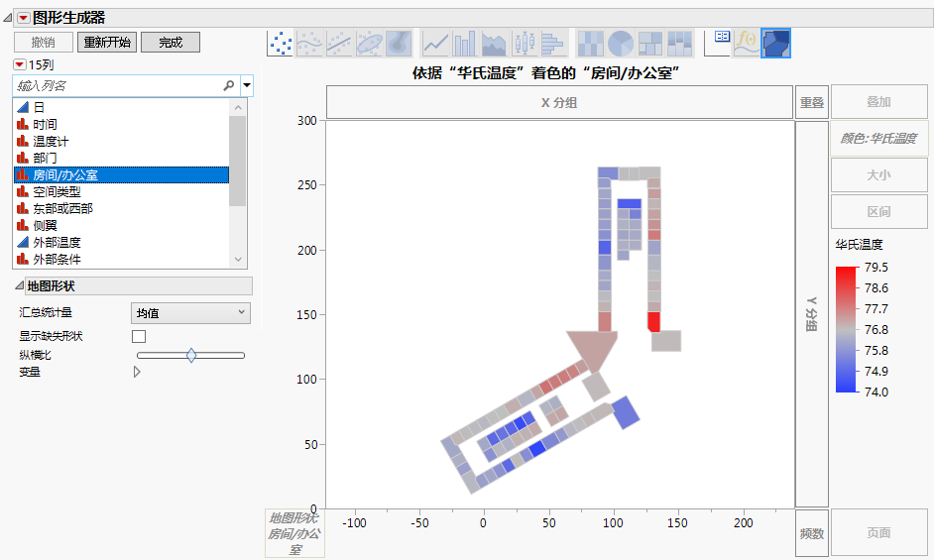The image size is (934, 560).
Task: Expand the 变量 disclosure triangle
Action: point(137,372)
